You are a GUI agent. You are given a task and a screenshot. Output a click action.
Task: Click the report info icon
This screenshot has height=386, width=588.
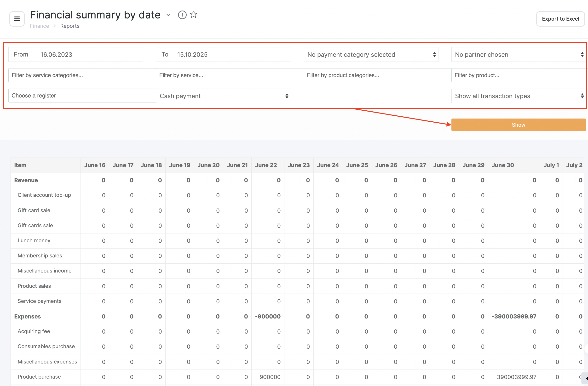click(x=182, y=15)
